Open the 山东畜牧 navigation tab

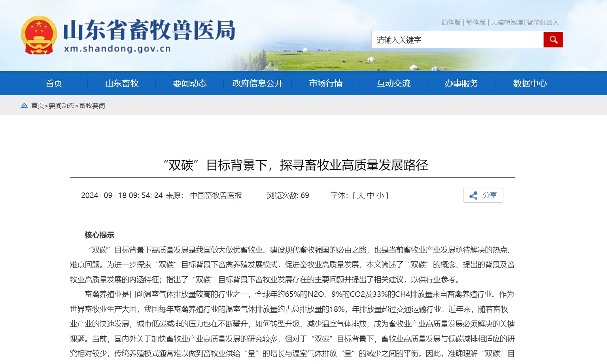coord(122,83)
